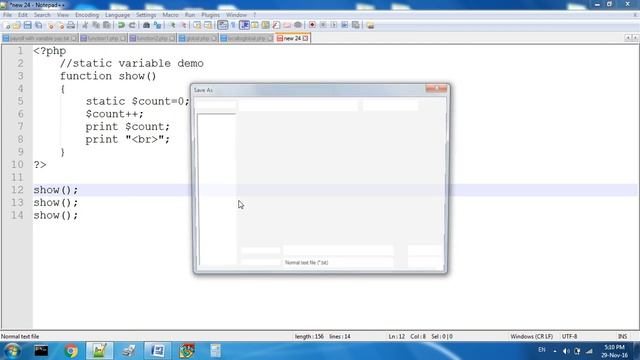This screenshot has height=360, width=640.
Task: Open the Settings menu
Action: 146,15
